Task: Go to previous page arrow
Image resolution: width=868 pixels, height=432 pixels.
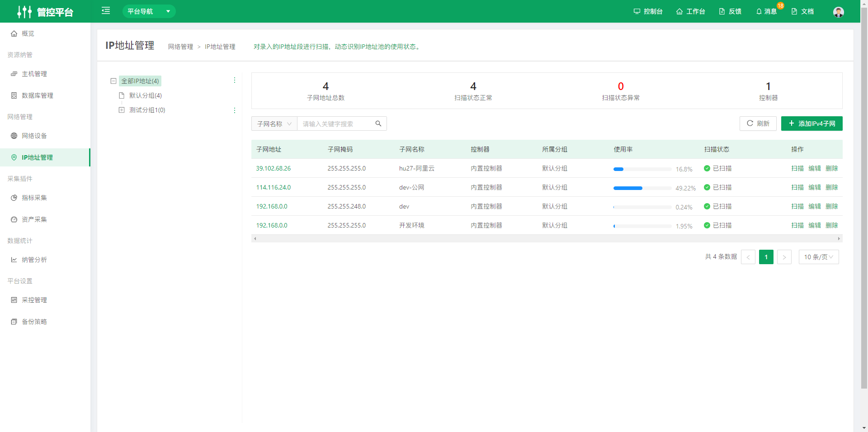Action: coord(748,257)
